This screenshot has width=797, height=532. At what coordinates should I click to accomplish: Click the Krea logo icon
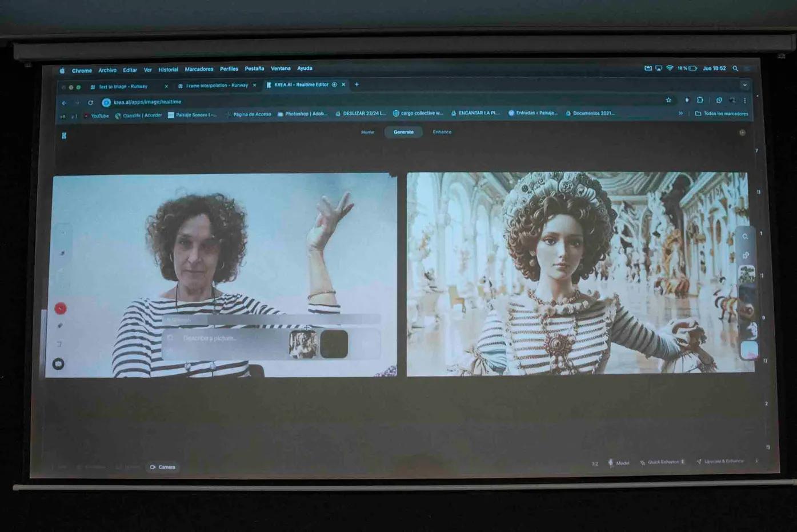point(64,135)
